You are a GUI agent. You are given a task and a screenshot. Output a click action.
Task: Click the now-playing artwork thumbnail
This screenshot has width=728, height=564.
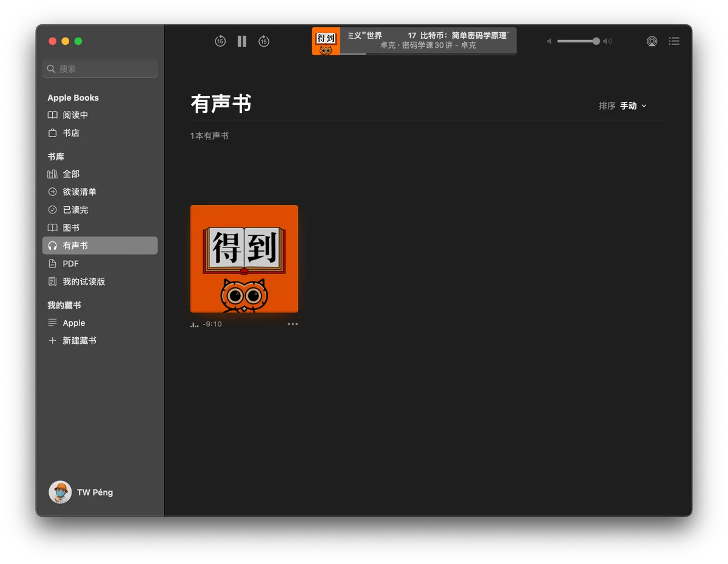coord(326,41)
